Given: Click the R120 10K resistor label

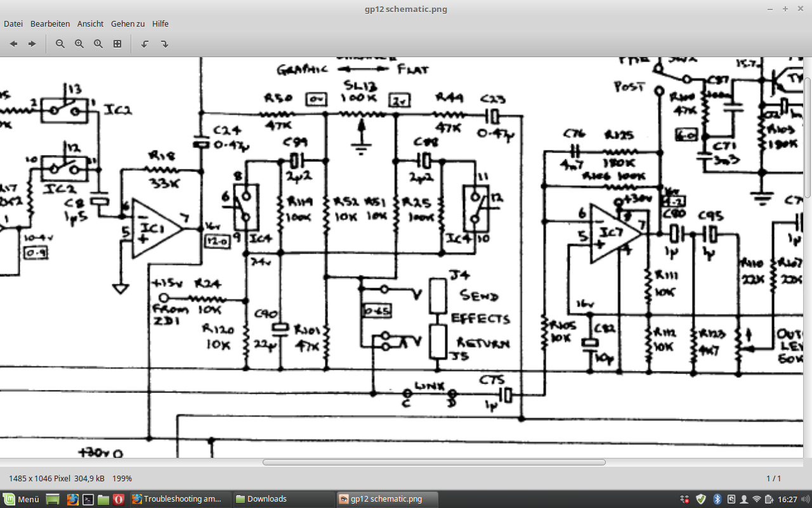Looking at the screenshot, I should pyautogui.click(x=218, y=337).
